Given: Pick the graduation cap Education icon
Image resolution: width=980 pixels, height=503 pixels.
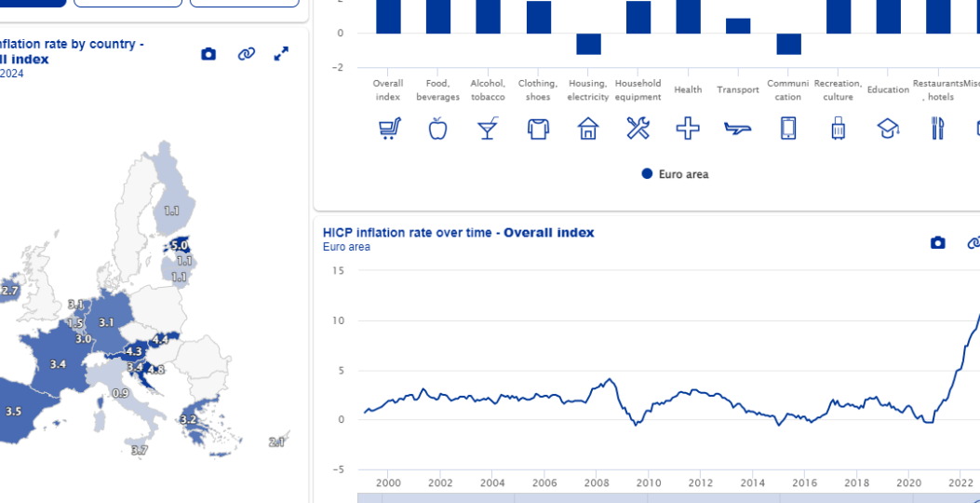Looking at the screenshot, I should tap(889, 129).
